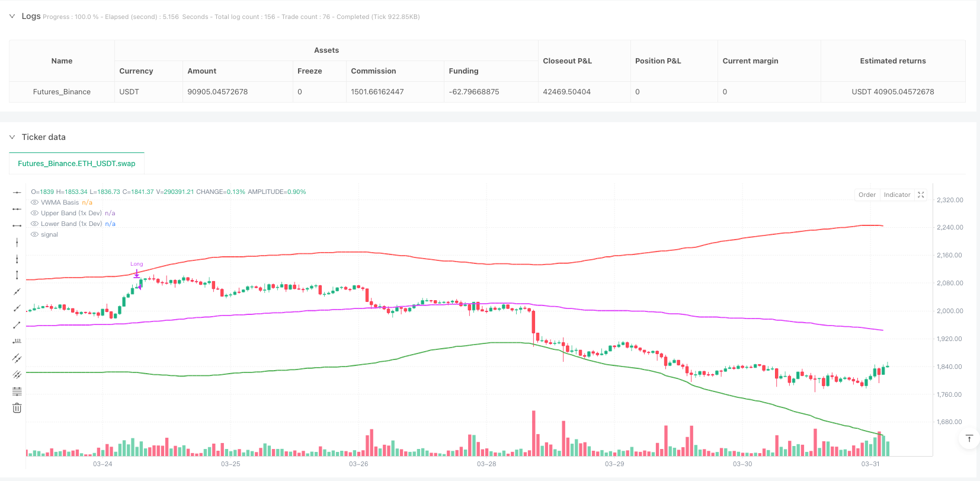Screen dimensions: 980x481
Task: Click the 03-24 date axis label
Action: click(103, 464)
